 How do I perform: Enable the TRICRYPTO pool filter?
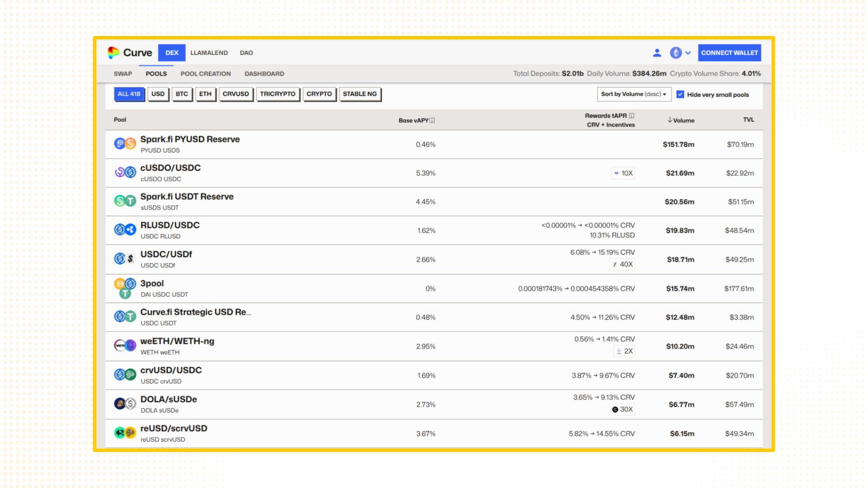point(278,94)
